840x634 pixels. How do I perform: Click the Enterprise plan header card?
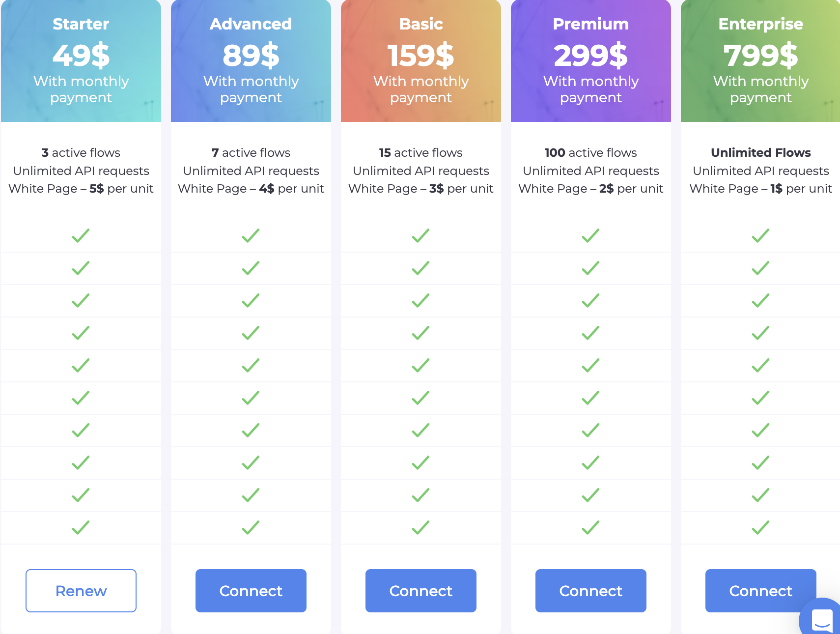[x=760, y=61]
